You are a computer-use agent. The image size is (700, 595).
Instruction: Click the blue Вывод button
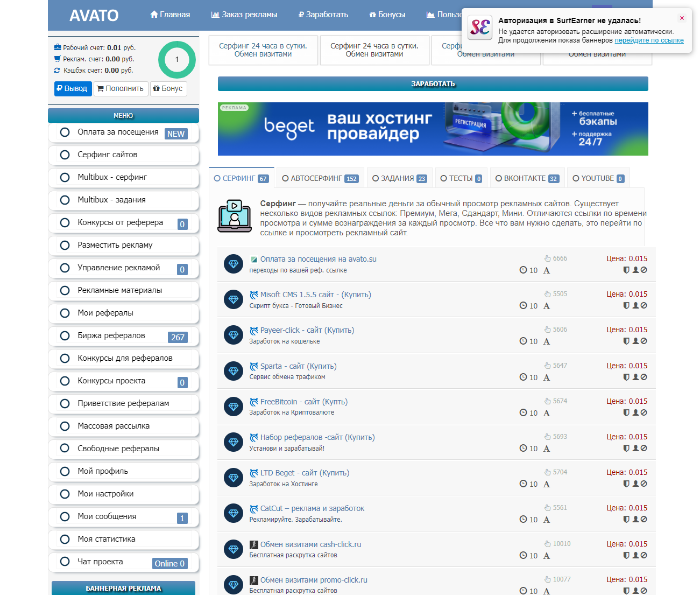(x=73, y=89)
